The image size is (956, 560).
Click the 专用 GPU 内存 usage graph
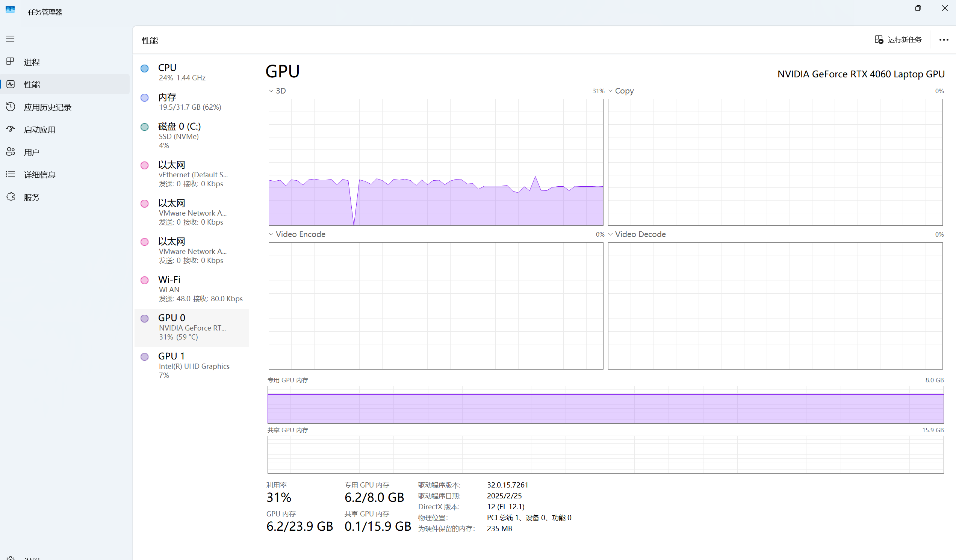click(605, 405)
